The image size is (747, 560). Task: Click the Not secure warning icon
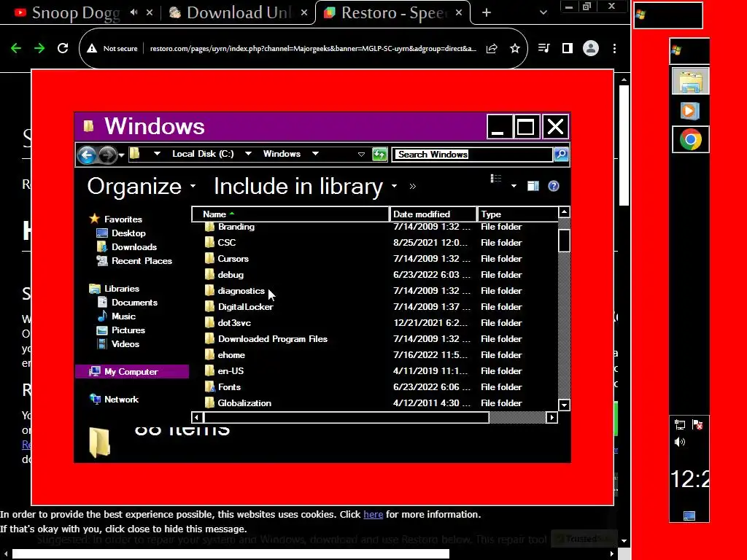(92, 48)
